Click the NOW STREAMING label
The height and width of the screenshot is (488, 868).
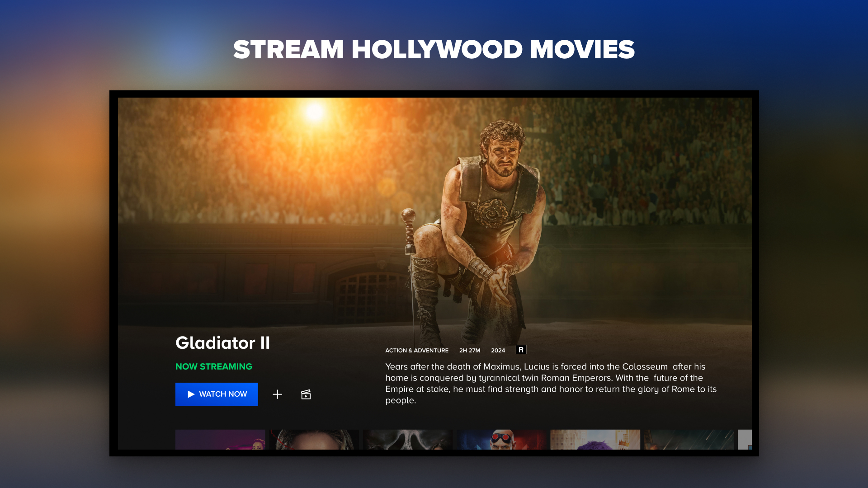point(213,366)
